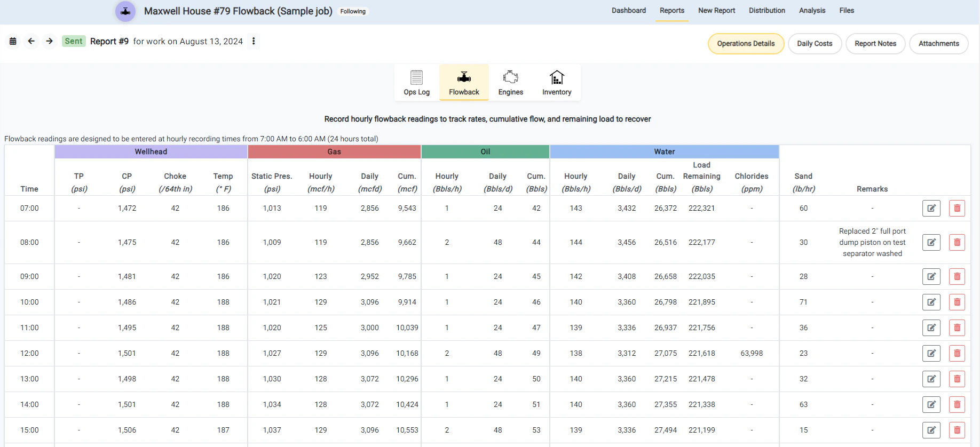Open the Attachments section
The width and height of the screenshot is (980, 447).
(938, 44)
